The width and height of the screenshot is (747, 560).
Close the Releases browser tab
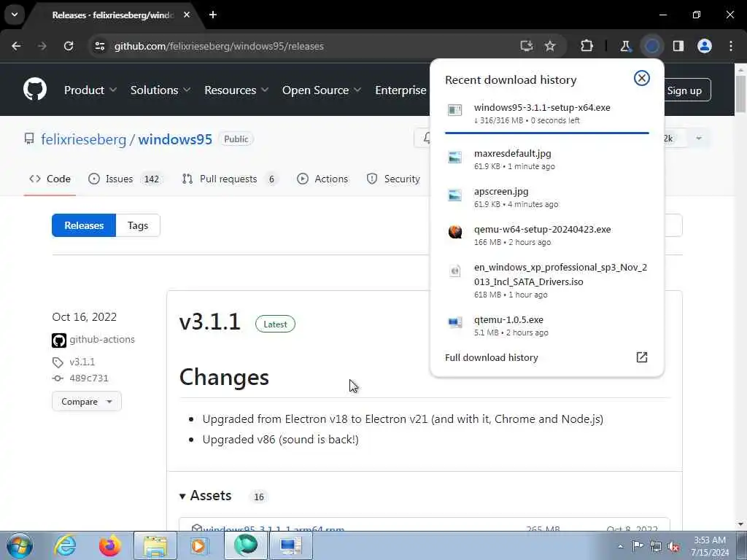point(186,15)
